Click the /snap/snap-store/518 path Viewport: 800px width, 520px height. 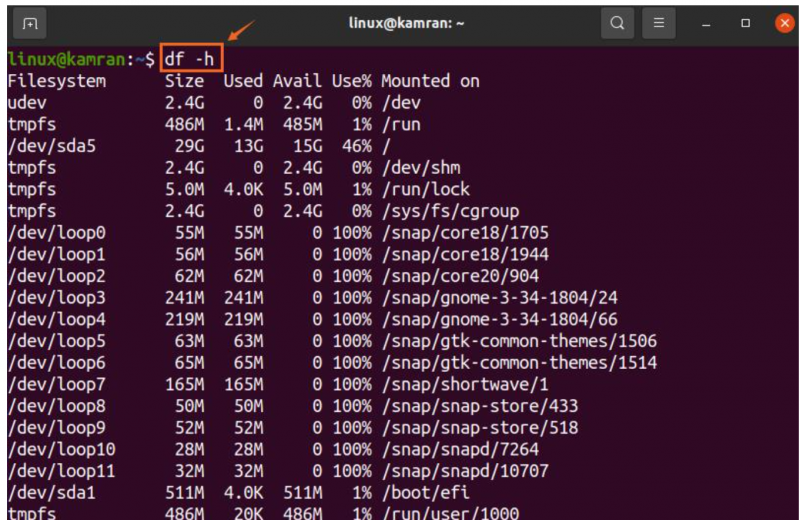coord(480,428)
